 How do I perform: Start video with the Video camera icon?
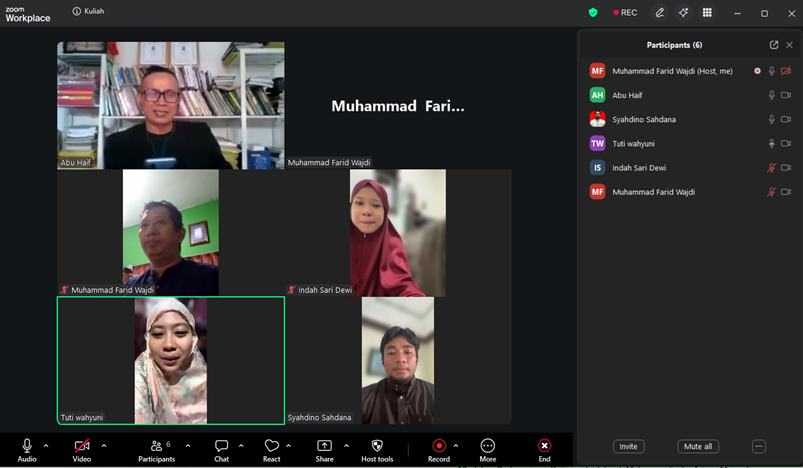point(82,446)
